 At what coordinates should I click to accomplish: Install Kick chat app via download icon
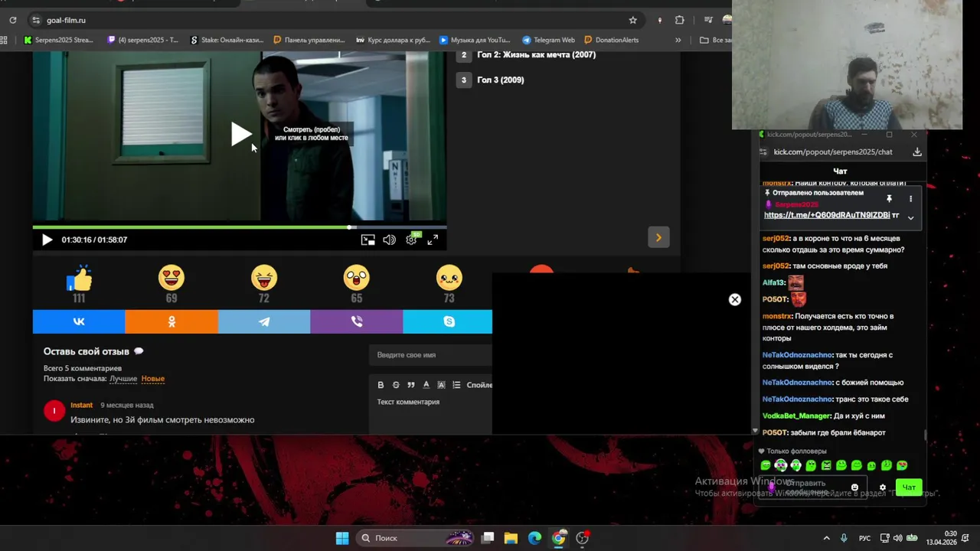click(x=917, y=152)
